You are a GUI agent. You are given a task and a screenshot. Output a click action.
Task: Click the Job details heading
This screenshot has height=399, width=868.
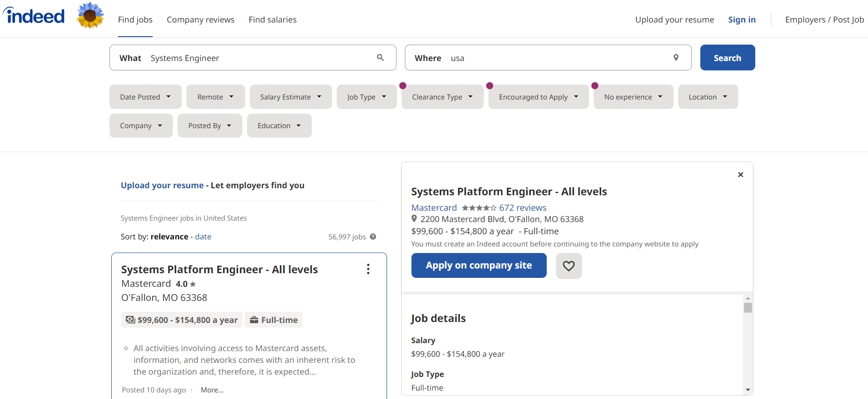(x=438, y=318)
